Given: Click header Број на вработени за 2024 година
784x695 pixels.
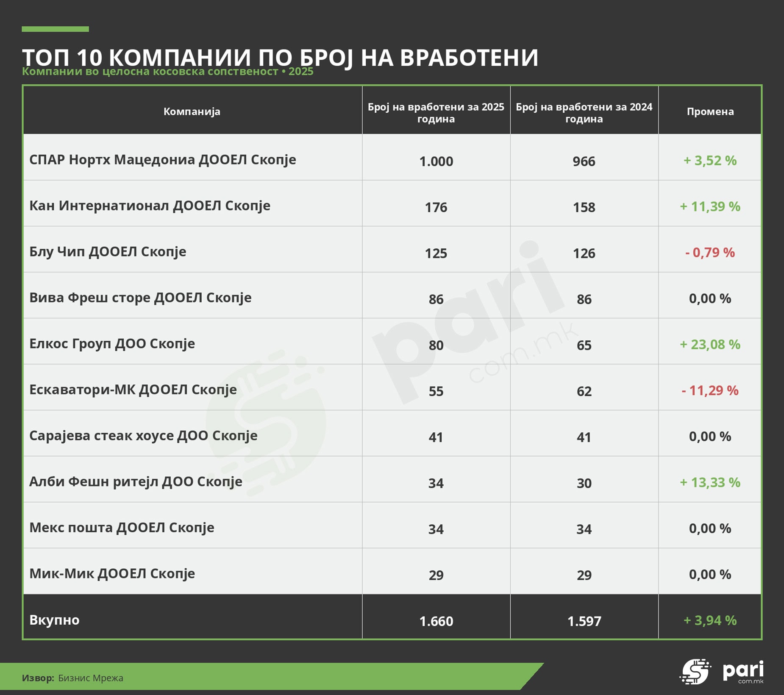Looking at the screenshot, I should coord(584,113).
